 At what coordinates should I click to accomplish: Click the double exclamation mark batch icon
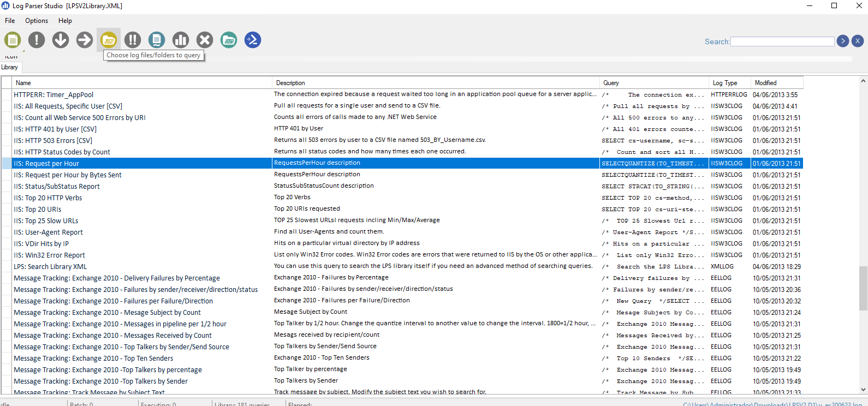pos(133,40)
